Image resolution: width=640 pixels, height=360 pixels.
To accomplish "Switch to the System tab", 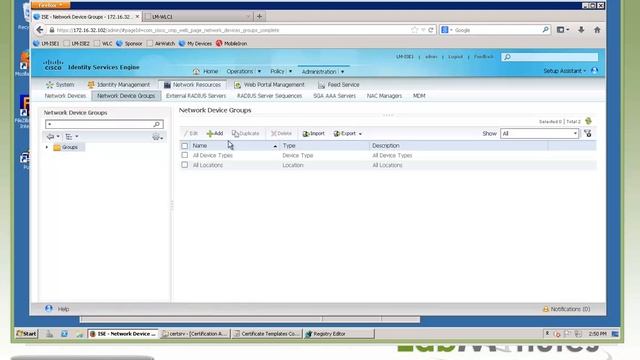I will (x=60, y=84).
